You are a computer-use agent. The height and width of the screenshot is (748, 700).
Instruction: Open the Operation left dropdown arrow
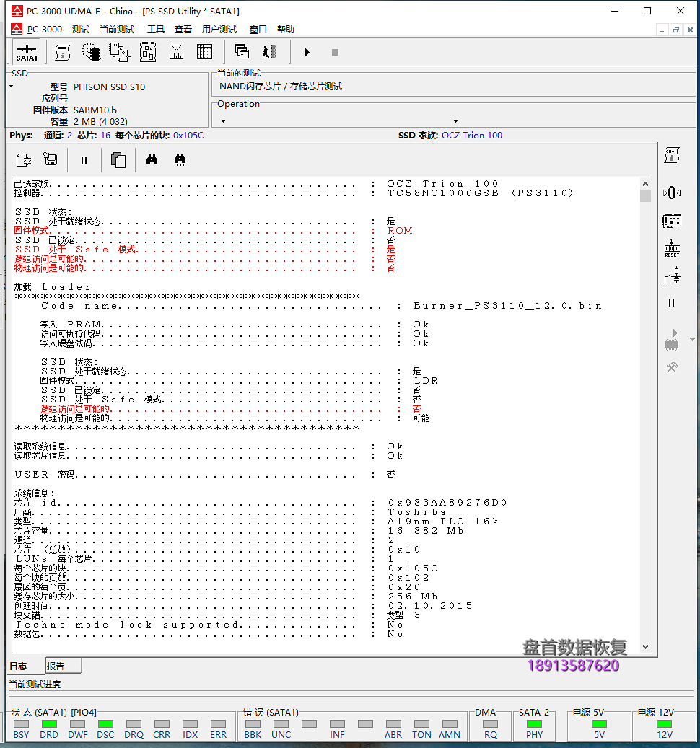point(223,121)
